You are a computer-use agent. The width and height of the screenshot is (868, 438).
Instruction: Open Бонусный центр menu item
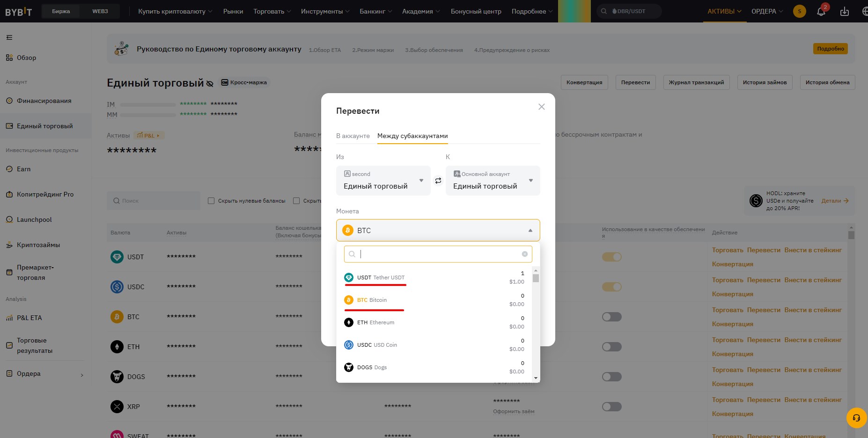pyautogui.click(x=476, y=11)
